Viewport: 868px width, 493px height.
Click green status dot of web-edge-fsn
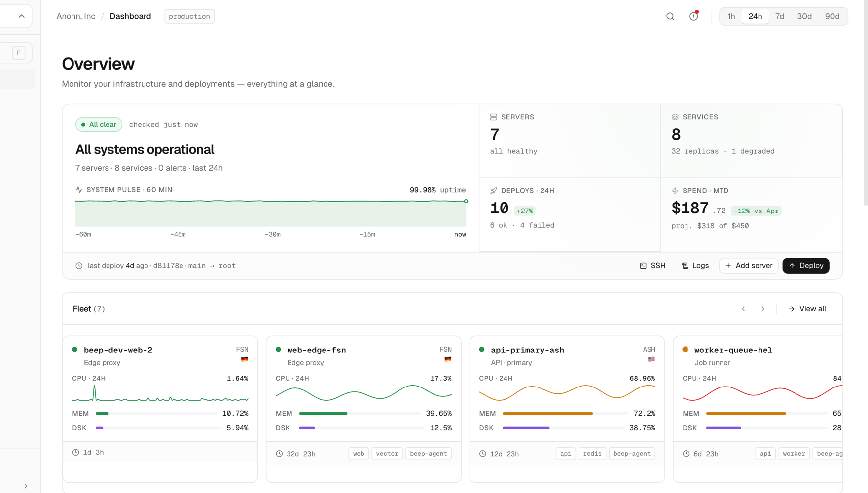click(278, 350)
